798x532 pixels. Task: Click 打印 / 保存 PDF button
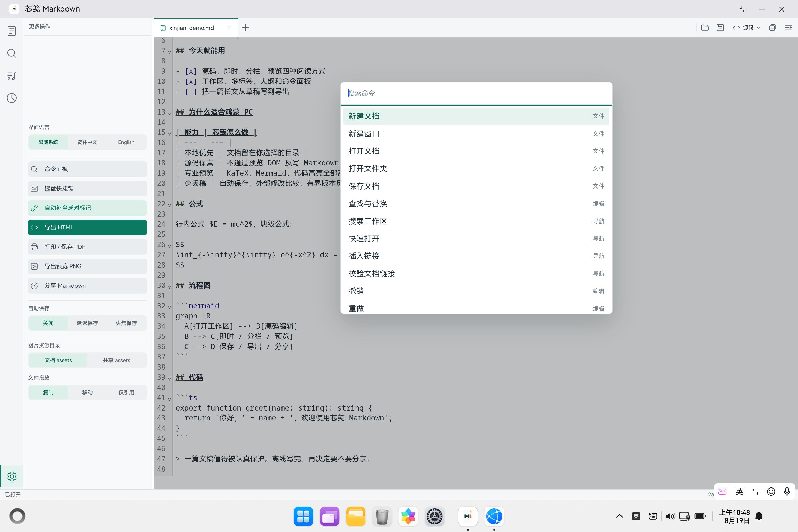[x=87, y=247]
